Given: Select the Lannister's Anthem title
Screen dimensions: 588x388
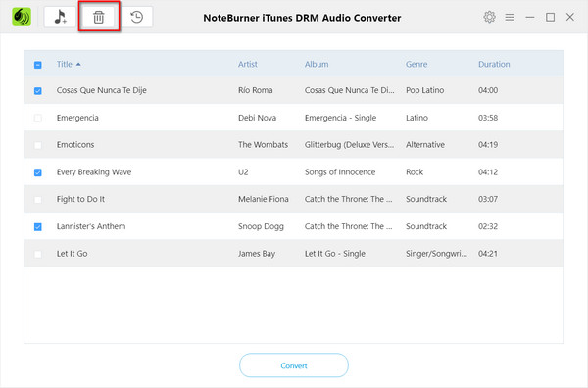Looking at the screenshot, I should (x=91, y=226).
